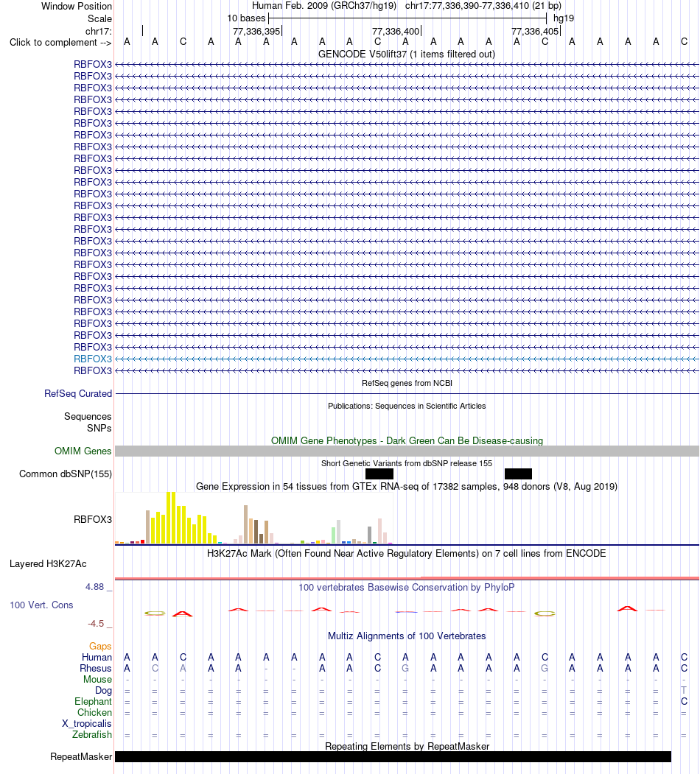
Task: Click the C base in the Elephant row
Action: (684, 701)
